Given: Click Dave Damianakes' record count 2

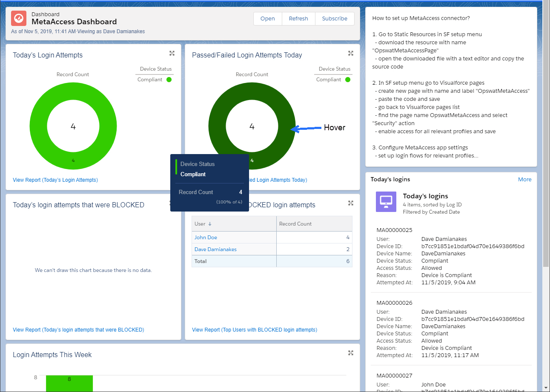Looking at the screenshot, I should (x=348, y=249).
